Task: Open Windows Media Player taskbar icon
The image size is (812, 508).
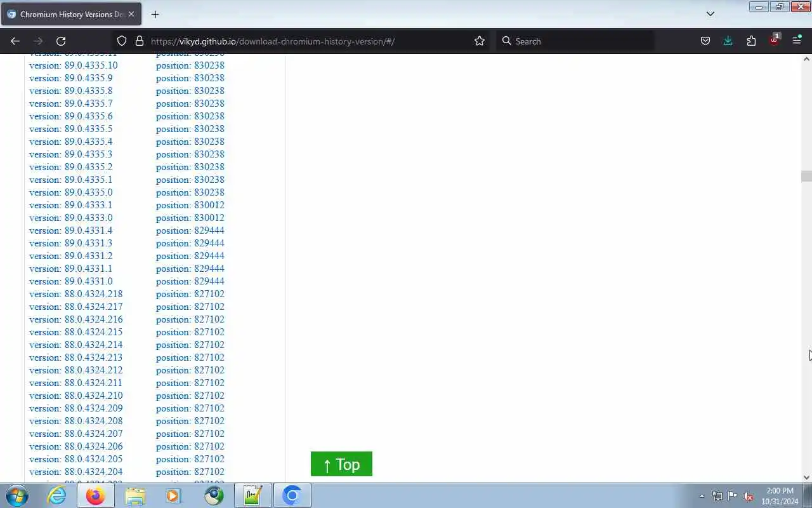Action: pyautogui.click(x=174, y=495)
